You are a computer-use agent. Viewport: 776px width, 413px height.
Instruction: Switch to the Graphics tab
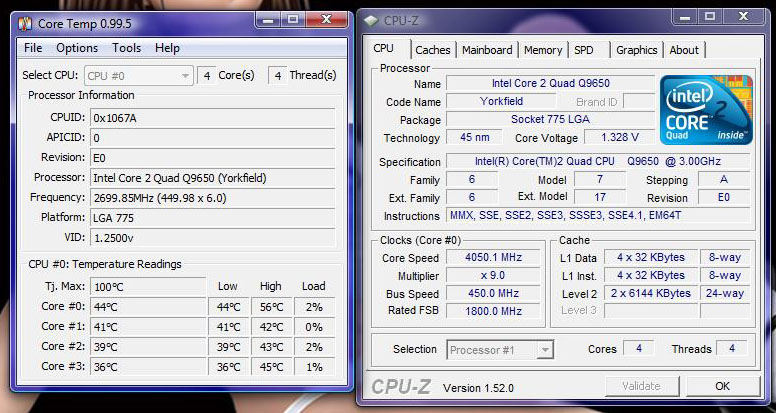pyautogui.click(x=636, y=50)
